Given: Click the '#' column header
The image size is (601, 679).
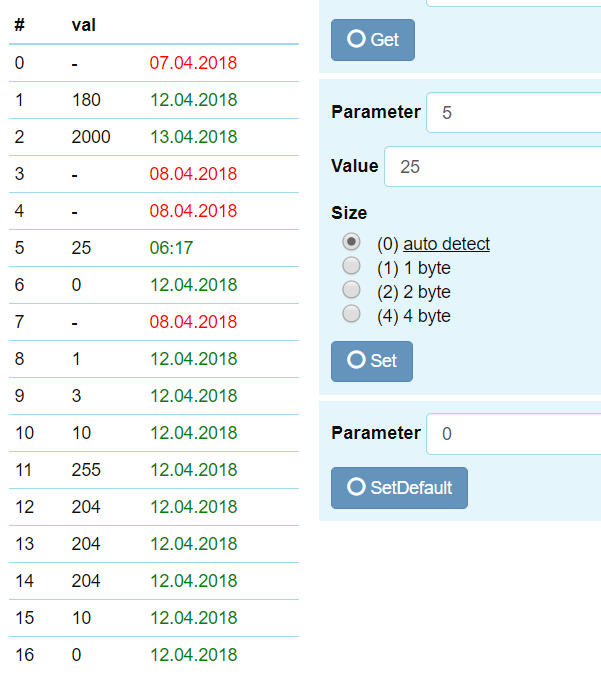Looking at the screenshot, I should (x=19, y=24).
